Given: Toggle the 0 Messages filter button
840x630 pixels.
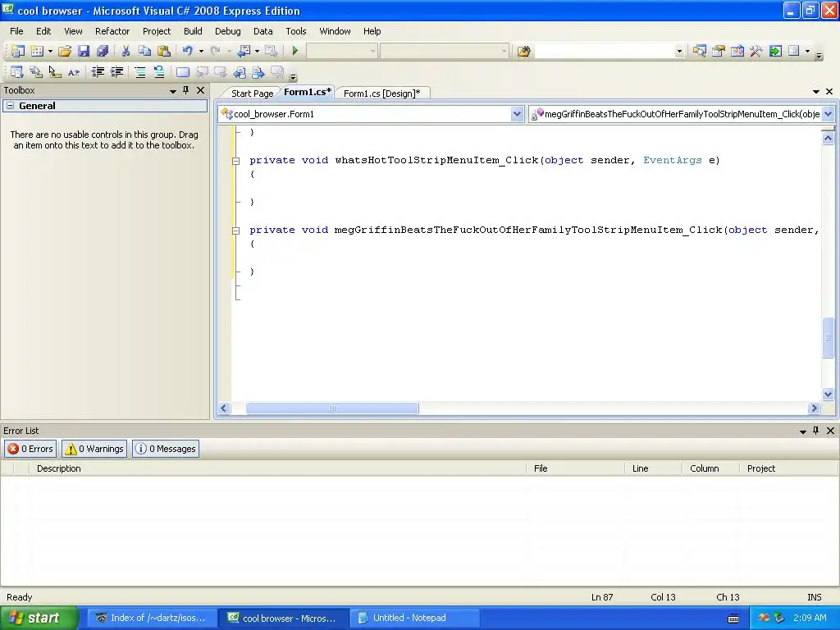Looking at the screenshot, I should click(166, 449).
